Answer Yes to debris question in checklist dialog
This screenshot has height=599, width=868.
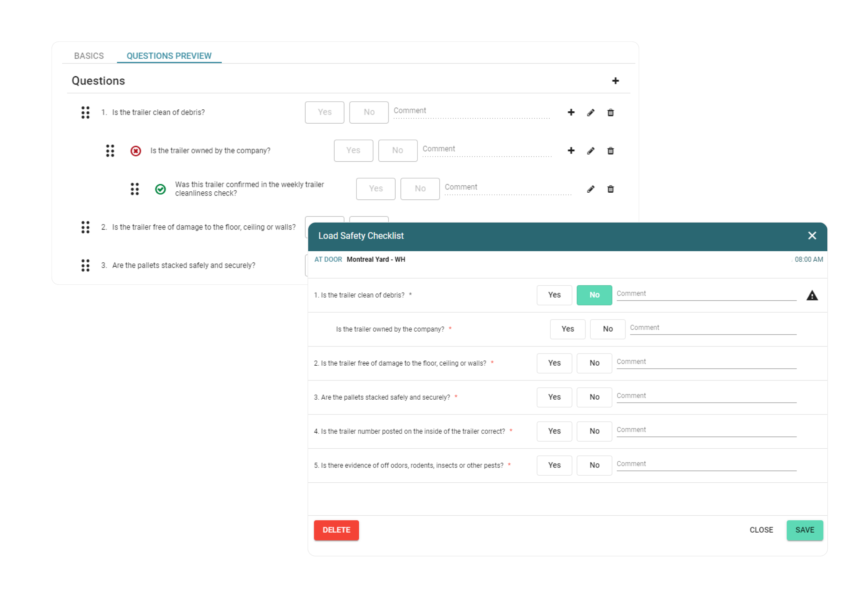[554, 295]
